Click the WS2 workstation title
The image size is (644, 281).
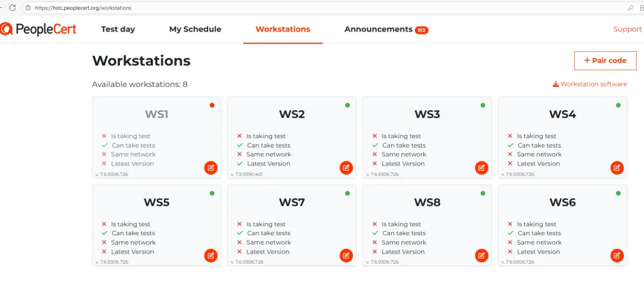(292, 114)
